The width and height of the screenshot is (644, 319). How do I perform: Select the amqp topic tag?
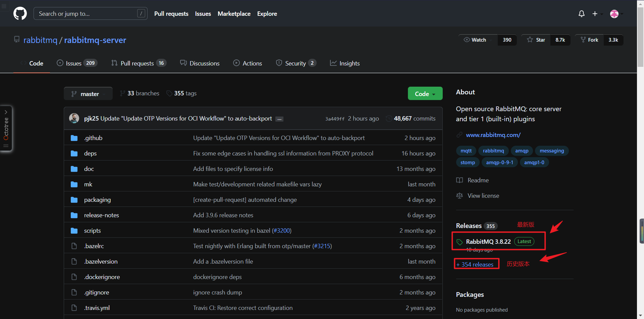tap(522, 151)
